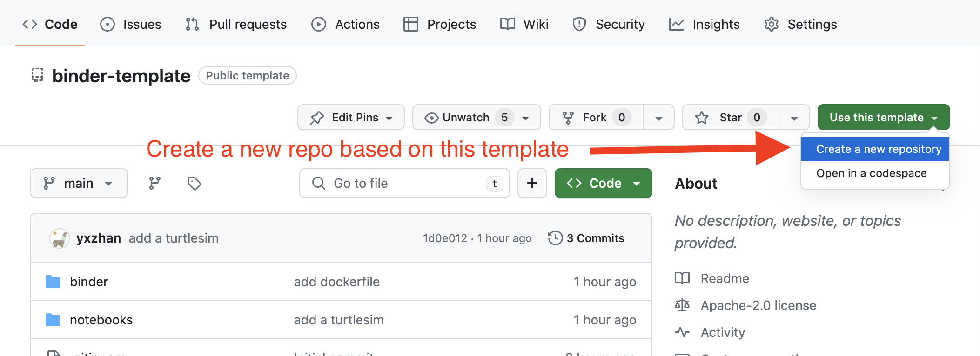Open yxzhan author link
Screen dimensions: 980x356
[x=99, y=238]
